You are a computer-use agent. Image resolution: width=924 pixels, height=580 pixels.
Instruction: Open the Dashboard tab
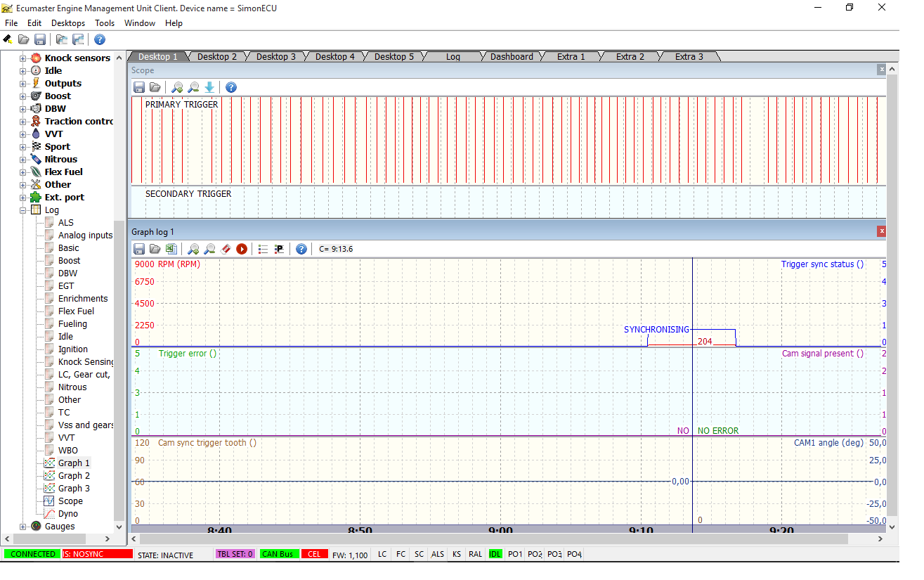click(x=512, y=57)
